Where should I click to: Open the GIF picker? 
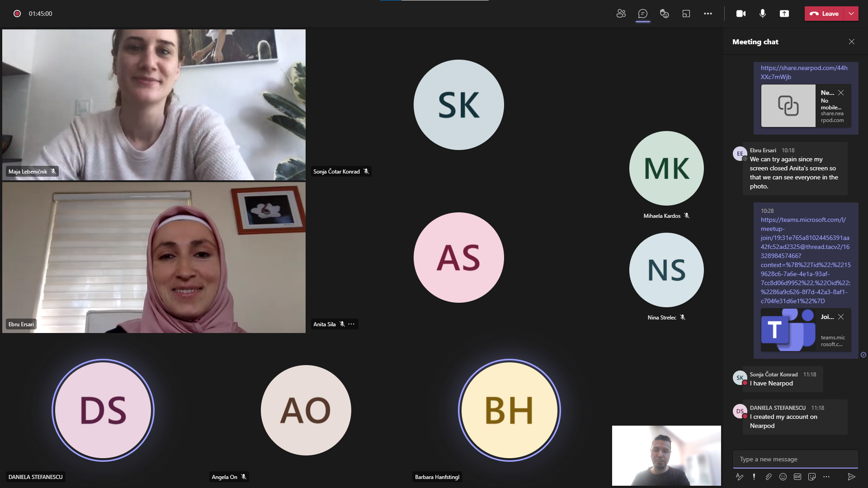(797, 477)
